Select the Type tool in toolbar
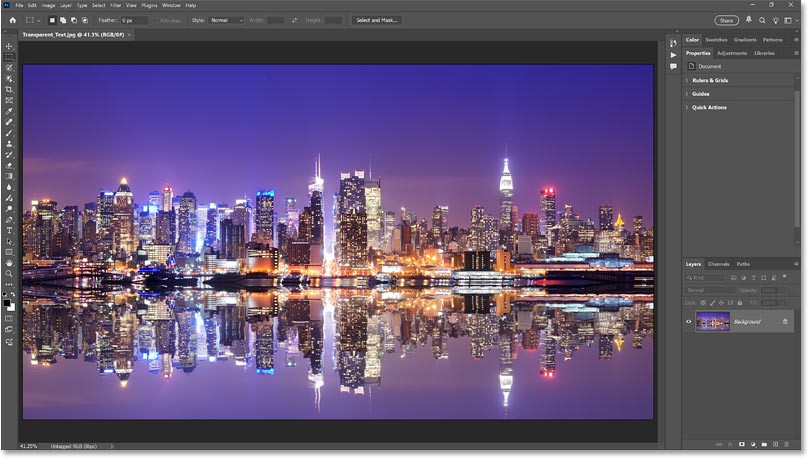The image size is (809, 459). click(x=10, y=230)
